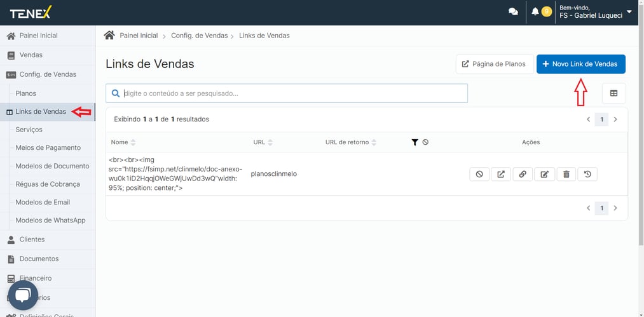Screen dimensions: 644x317
Task: Open Modelos de Documento sidebar item
Action: (52, 166)
